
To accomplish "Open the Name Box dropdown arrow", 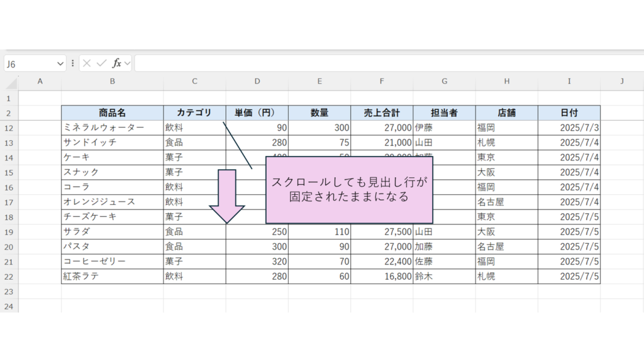I will coord(60,63).
